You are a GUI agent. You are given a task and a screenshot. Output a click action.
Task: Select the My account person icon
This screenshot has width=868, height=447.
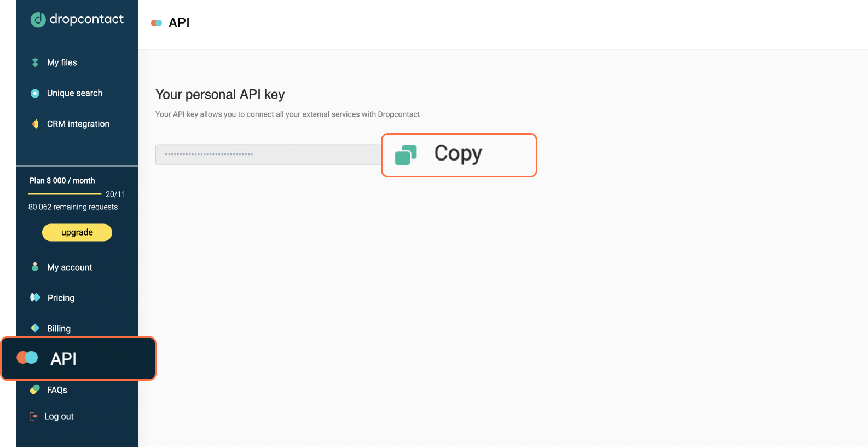pyautogui.click(x=34, y=267)
